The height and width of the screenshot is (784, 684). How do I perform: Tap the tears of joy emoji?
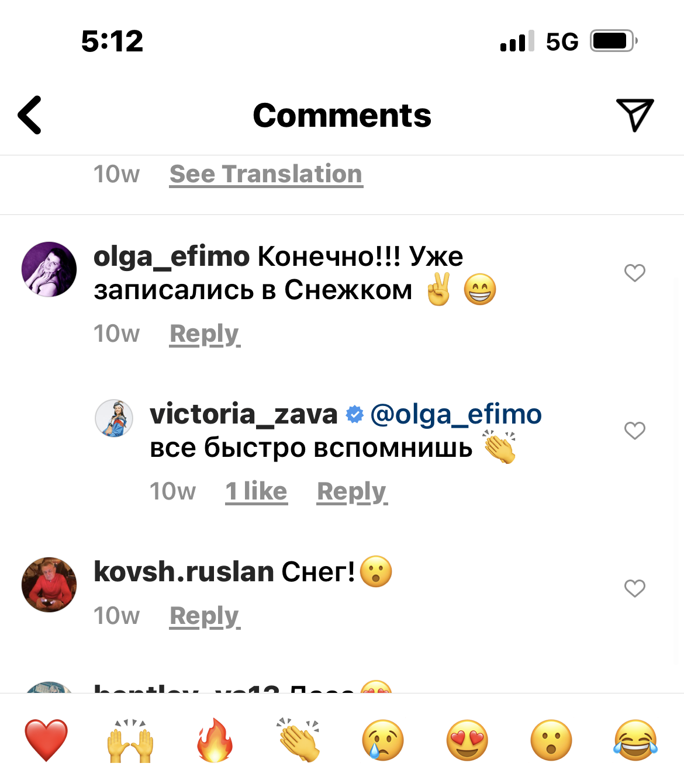tap(635, 740)
